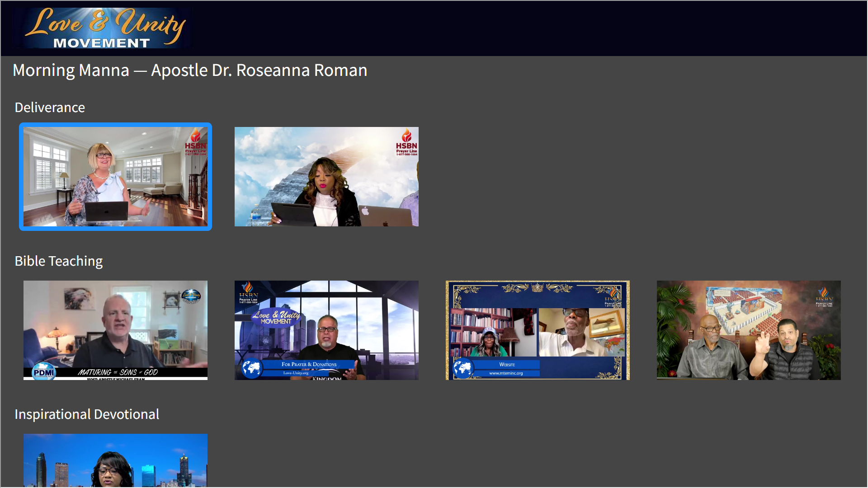Click the Deliverance category heading
Screen dimensions: 868x488
click(x=50, y=108)
